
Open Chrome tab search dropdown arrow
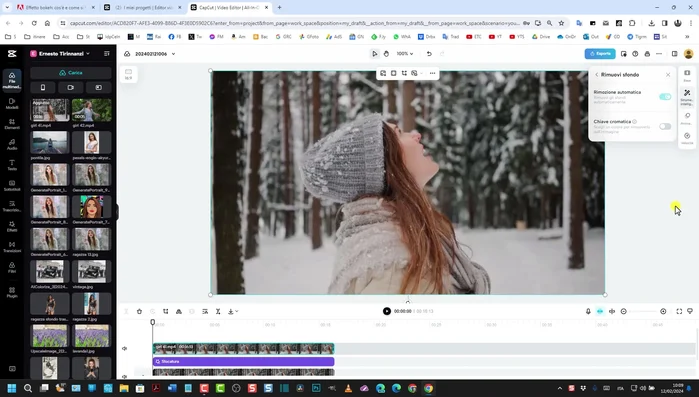(7, 8)
